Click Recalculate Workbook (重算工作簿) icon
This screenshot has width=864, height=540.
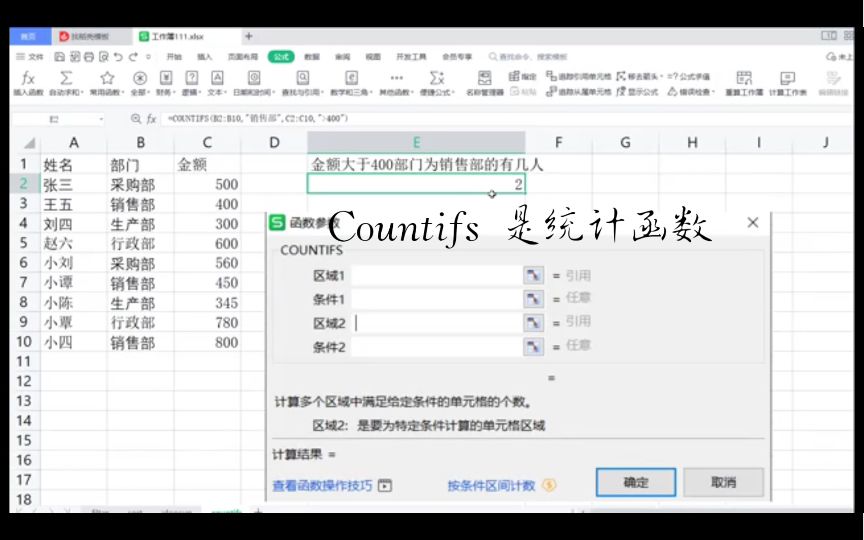click(x=744, y=78)
